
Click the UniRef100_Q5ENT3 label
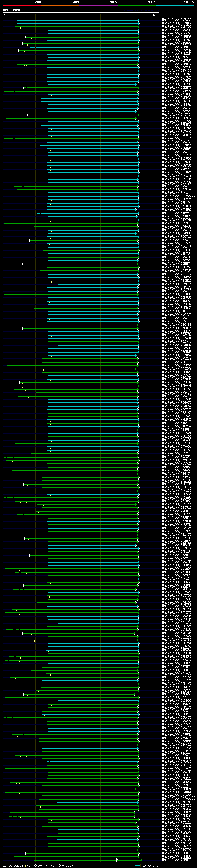click(176, 860)
